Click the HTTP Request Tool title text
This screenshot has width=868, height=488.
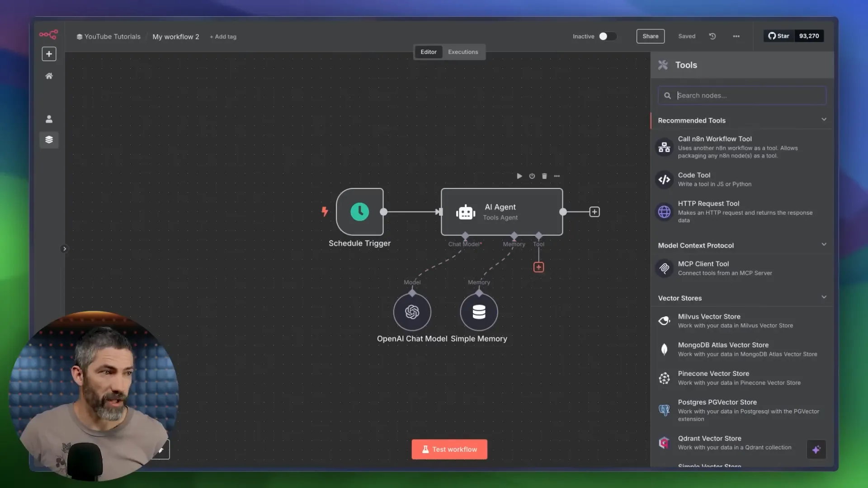tap(708, 203)
